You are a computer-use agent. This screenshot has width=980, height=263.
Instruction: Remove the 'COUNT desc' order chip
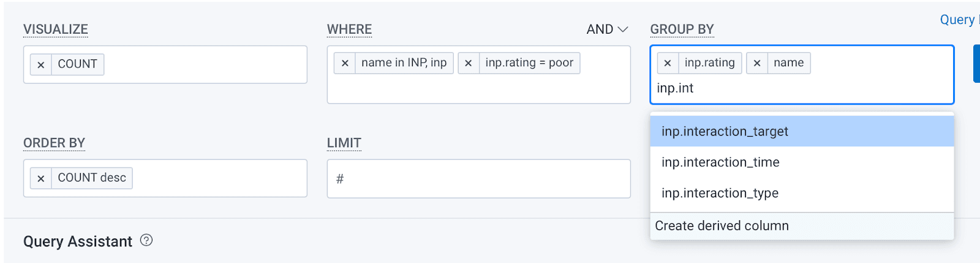click(x=41, y=178)
